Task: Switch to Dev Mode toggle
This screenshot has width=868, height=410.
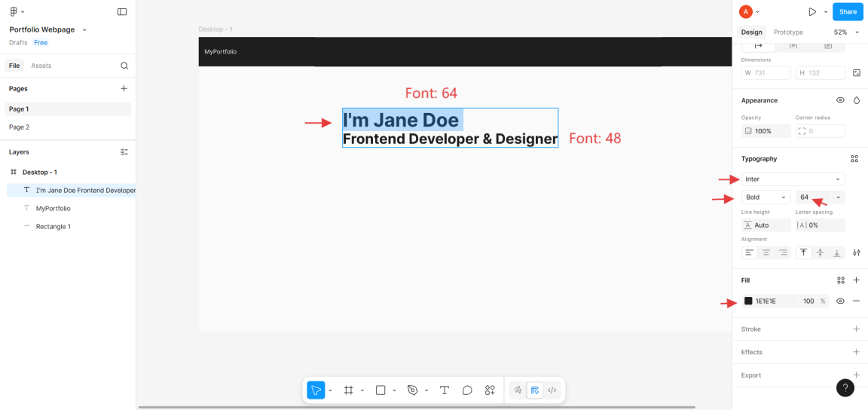Action: click(552, 390)
